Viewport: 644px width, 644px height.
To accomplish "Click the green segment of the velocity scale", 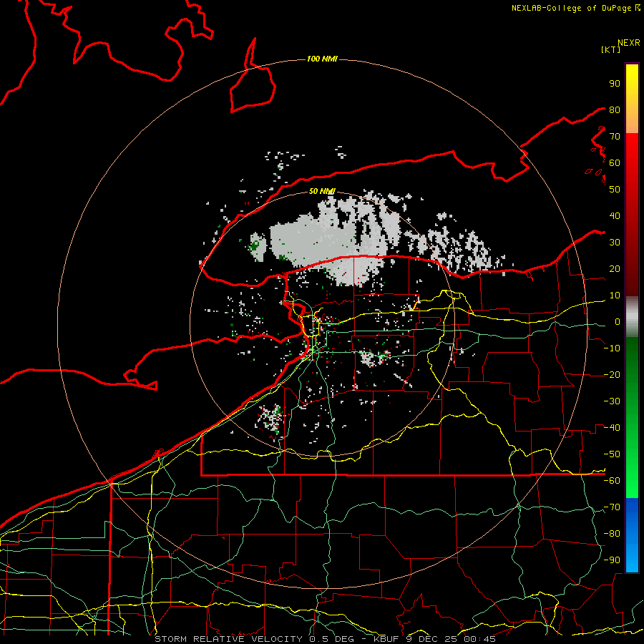I will tap(632, 418).
